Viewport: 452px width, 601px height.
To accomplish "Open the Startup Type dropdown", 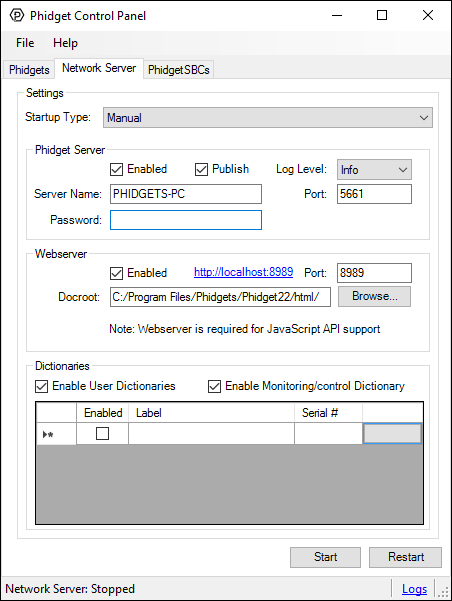I will click(x=268, y=117).
